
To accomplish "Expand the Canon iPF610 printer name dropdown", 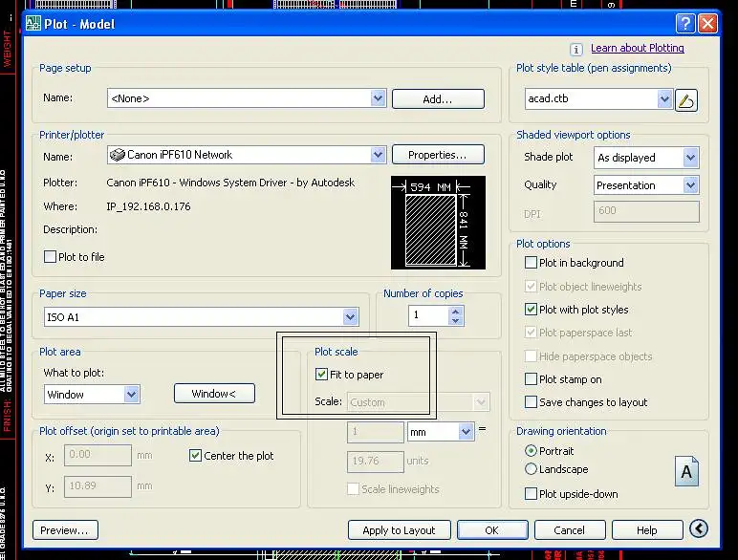I will [x=378, y=155].
